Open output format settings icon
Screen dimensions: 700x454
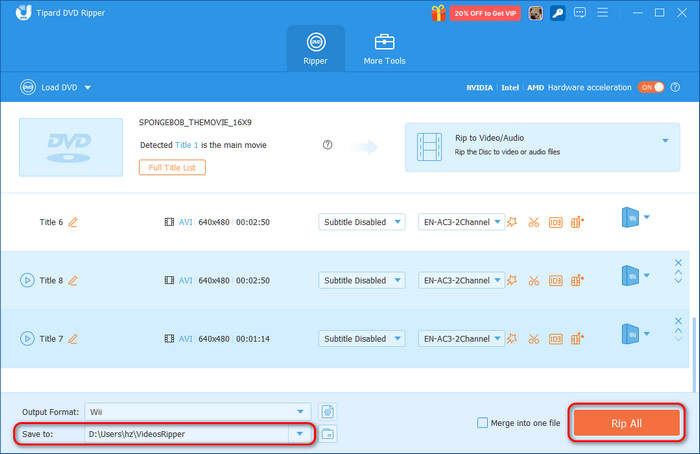tap(328, 412)
